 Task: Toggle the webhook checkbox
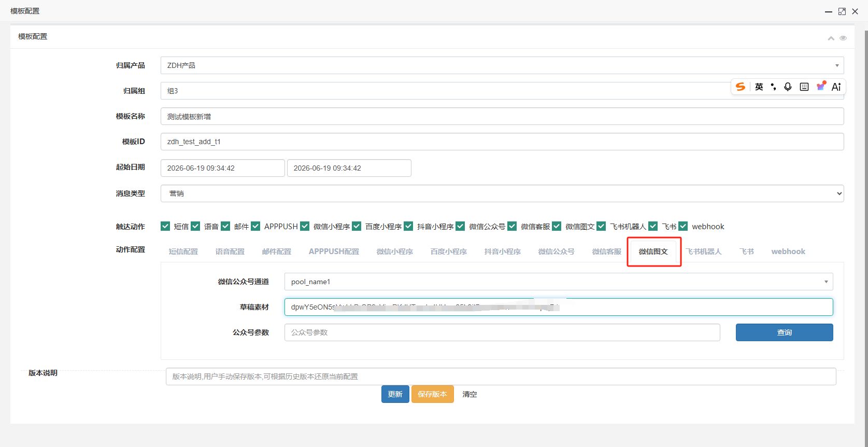coord(683,226)
